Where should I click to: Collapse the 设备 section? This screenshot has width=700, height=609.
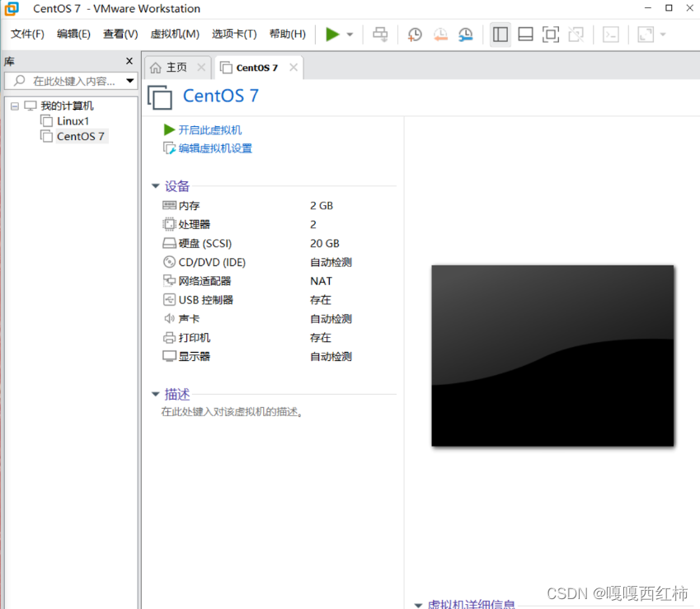point(155,186)
